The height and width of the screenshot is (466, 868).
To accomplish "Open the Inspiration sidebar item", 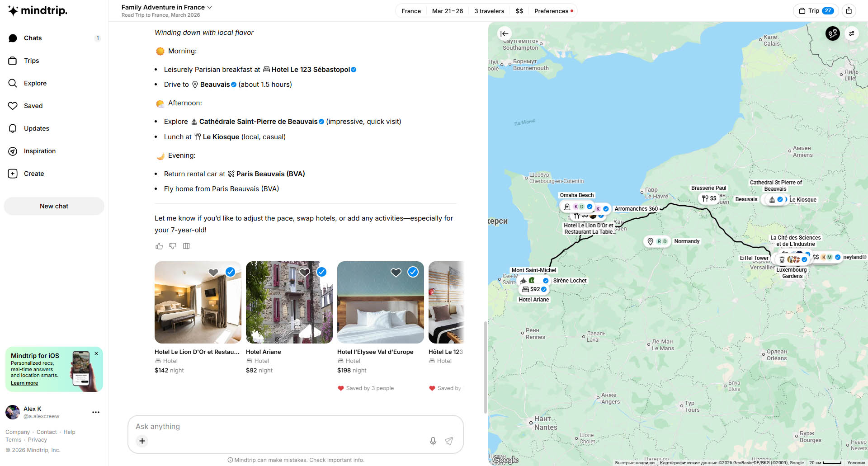I will coord(39,151).
